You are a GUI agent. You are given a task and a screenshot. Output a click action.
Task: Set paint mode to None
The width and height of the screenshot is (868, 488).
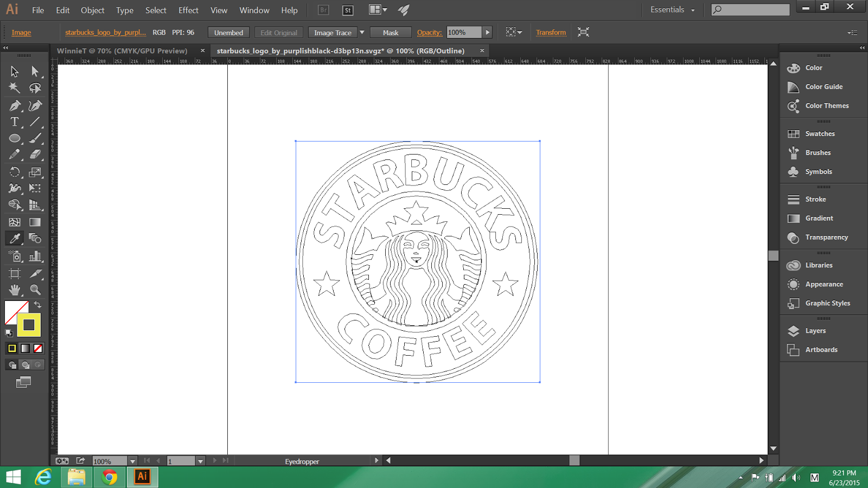pyautogui.click(x=38, y=348)
